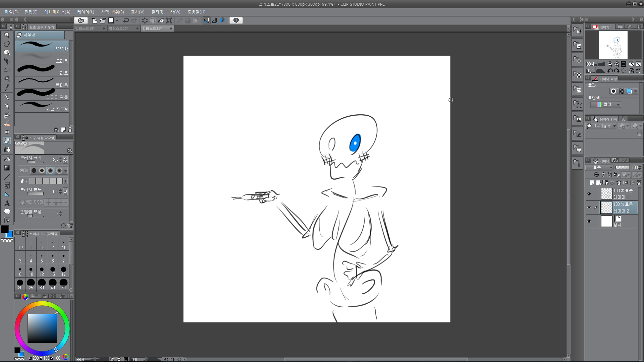The image size is (644, 362).
Task: Open the 표준 blend mode dropdown
Action: [x=599, y=168]
